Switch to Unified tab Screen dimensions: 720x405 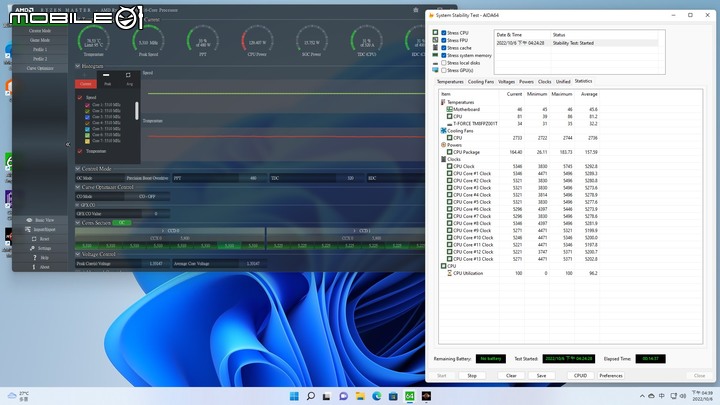coord(563,81)
